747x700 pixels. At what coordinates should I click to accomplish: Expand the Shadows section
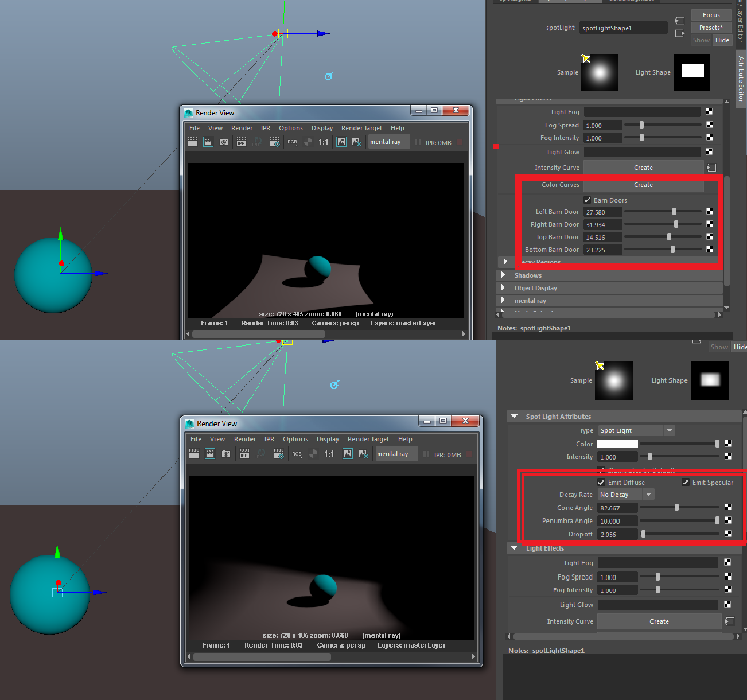[504, 275]
